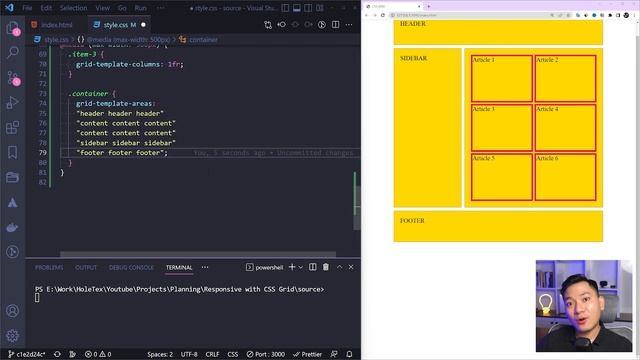The image size is (640, 360).
Task: Close the terminal panel
Action: coord(351,267)
